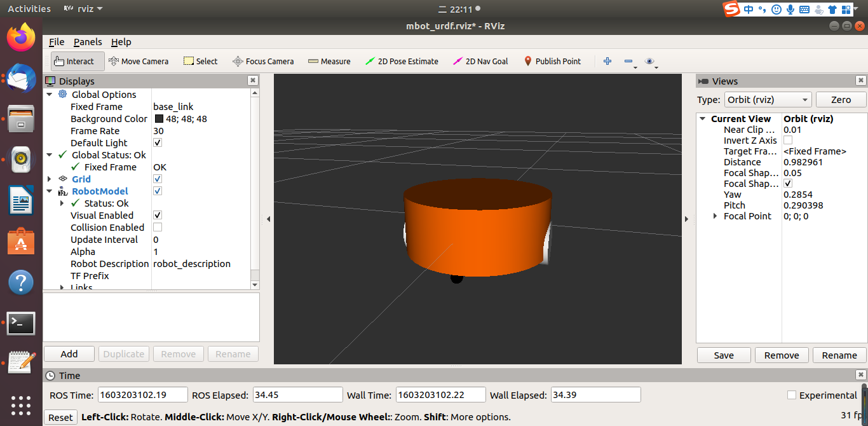Click the ROS Time input field
This screenshot has width=868, height=426.
(x=143, y=395)
